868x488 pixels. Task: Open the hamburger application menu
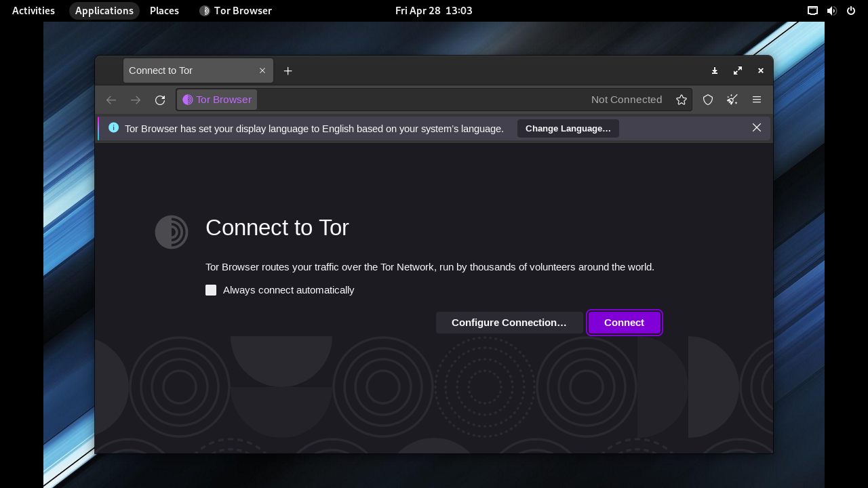point(757,100)
